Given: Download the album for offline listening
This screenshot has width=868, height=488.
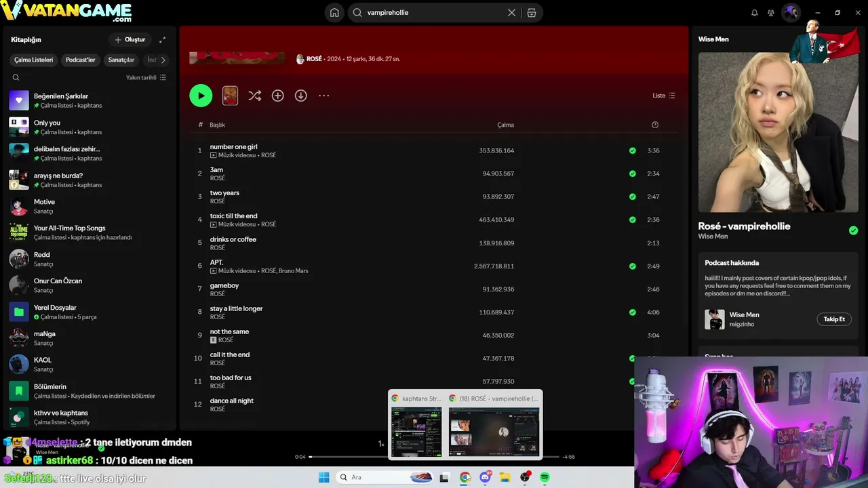Looking at the screenshot, I should point(301,96).
